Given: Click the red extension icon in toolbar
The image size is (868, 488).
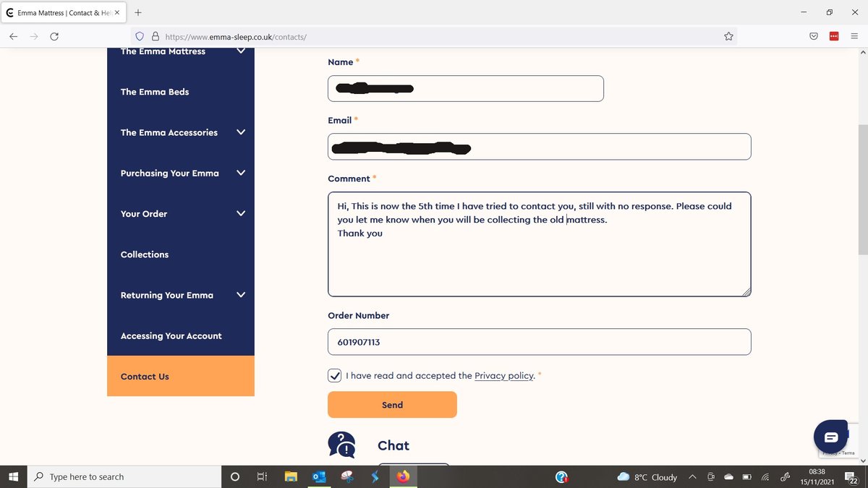Looking at the screenshot, I should 833,36.
